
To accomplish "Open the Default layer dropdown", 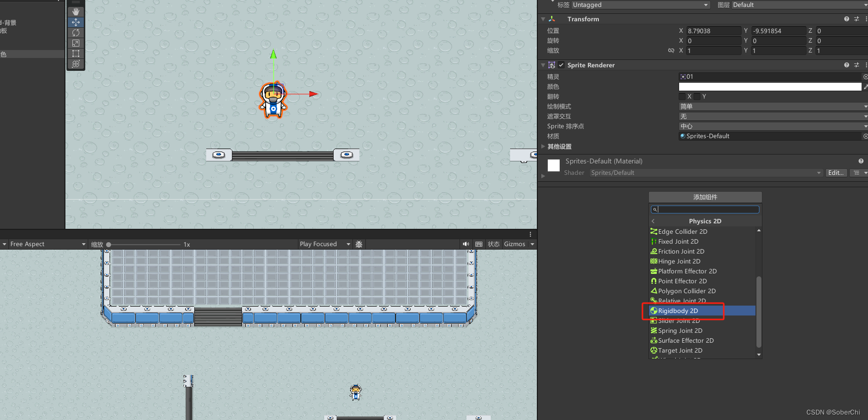I will (800, 5).
